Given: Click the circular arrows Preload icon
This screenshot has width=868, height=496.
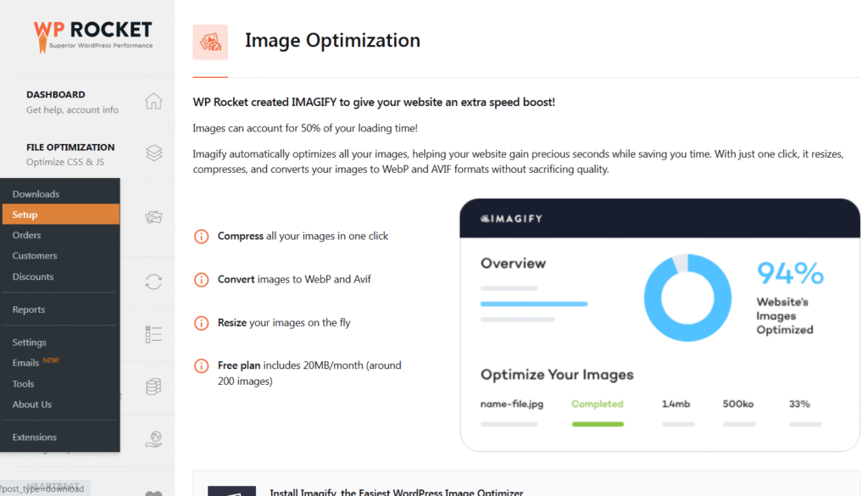Looking at the screenshot, I should click(153, 281).
